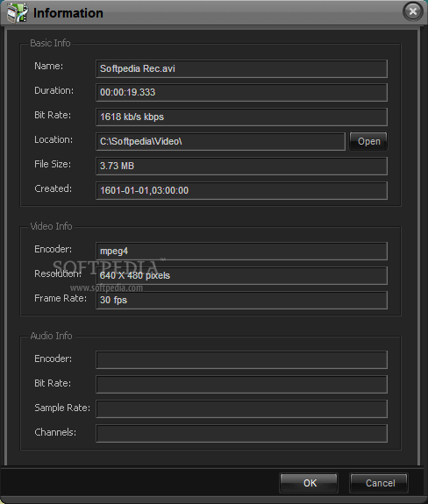Click the Resolution field 640 X 480
This screenshot has width=428, height=504.
[241, 275]
